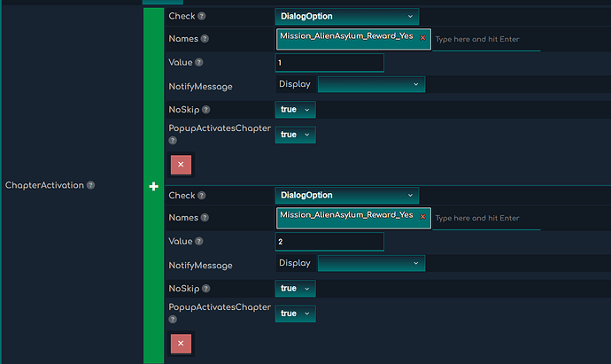Click first Names 'Type here and hit Enter' field
Viewport: 611px width, 364px height.
pyautogui.click(x=486, y=39)
